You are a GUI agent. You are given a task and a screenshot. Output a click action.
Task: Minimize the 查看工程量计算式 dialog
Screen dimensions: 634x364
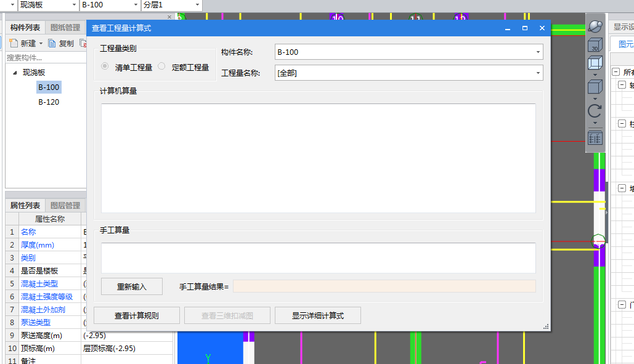(508, 28)
